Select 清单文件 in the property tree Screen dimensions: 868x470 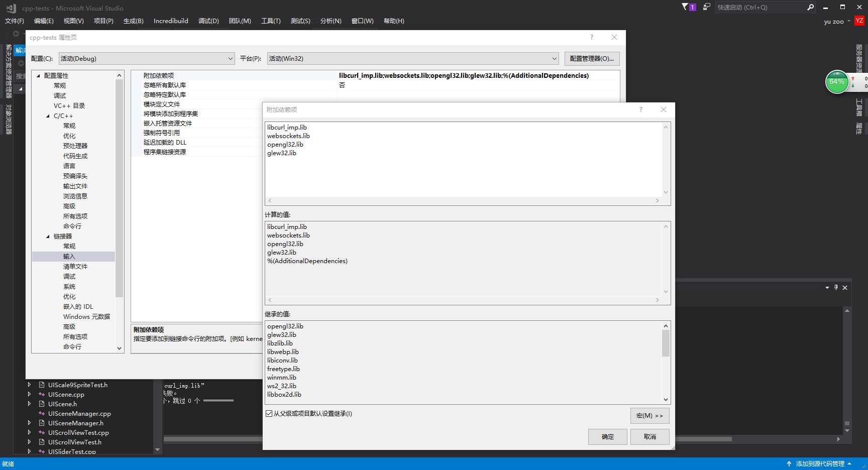[x=75, y=267]
